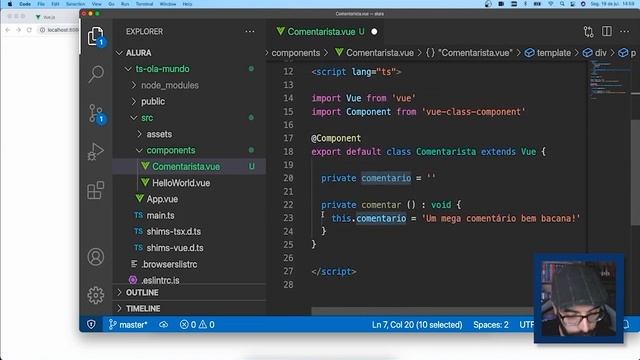The width and height of the screenshot is (640, 360).
Task: Open .browserslistrc in the file tree
Action: tap(189, 264)
